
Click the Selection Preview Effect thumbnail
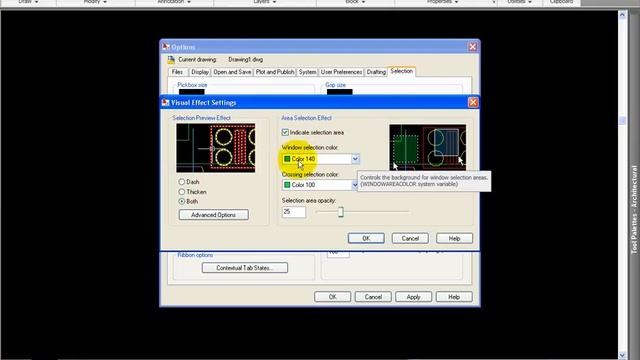216,148
